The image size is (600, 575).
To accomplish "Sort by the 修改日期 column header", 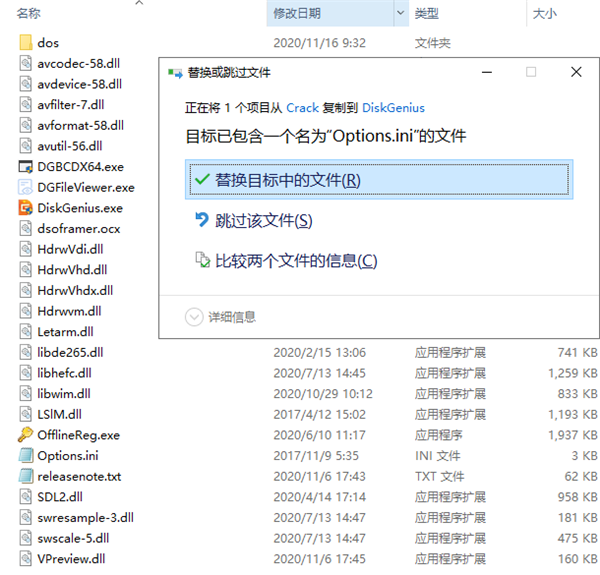I will click(297, 13).
